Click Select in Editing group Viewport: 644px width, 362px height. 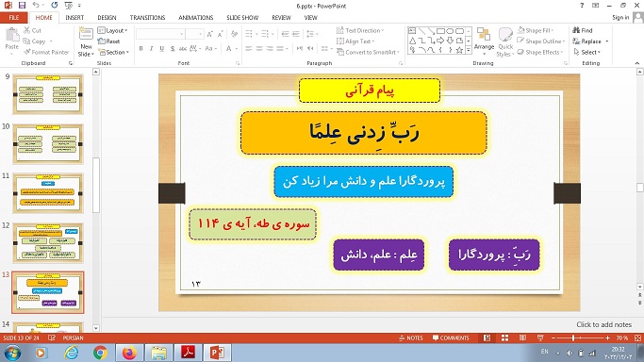click(x=586, y=52)
